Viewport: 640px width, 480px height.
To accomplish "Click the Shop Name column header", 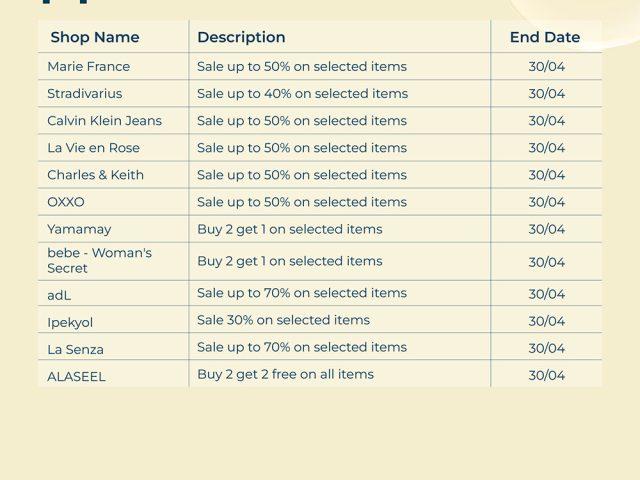I will click(95, 37).
